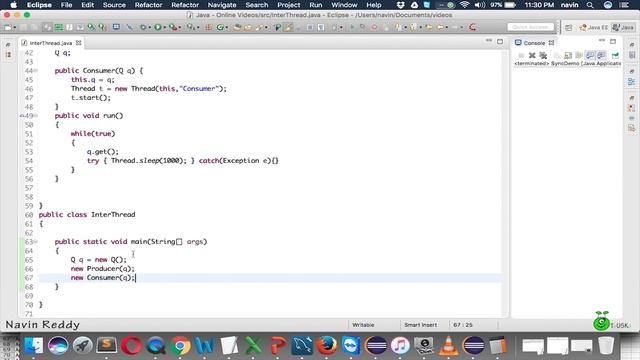
Task: Click the Dropbox menu bar icon
Action: click(400, 5)
